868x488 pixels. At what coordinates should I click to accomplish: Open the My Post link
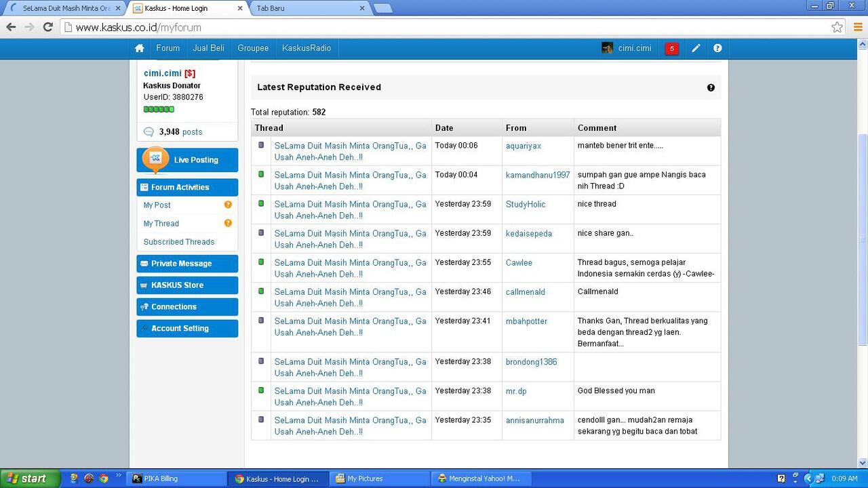pyautogui.click(x=157, y=205)
